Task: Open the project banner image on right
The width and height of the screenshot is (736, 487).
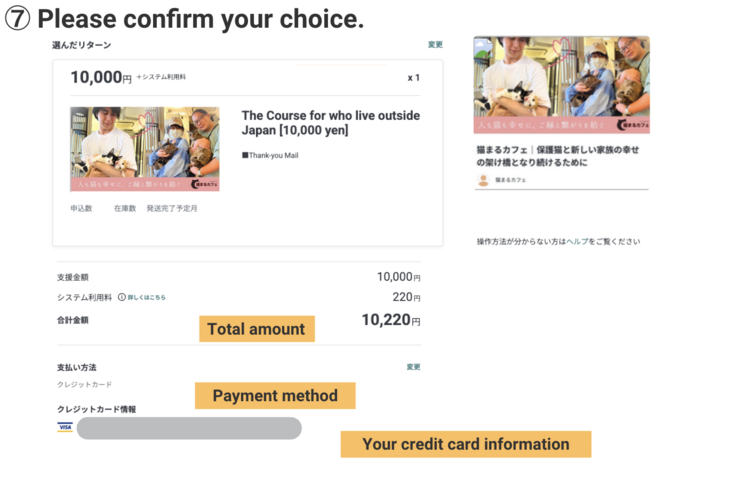Action: pyautogui.click(x=562, y=84)
